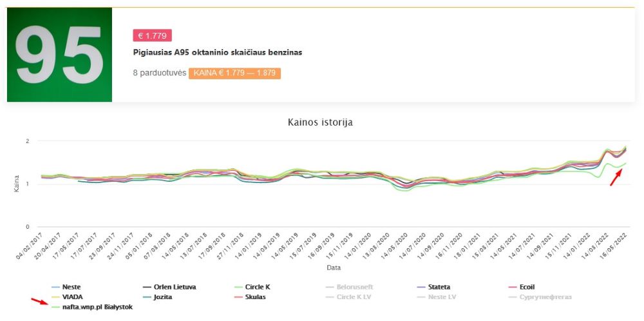Viewport: 644px width, 321px height.
Task: Open the green 95 fuel image
Action: [x=59, y=55]
